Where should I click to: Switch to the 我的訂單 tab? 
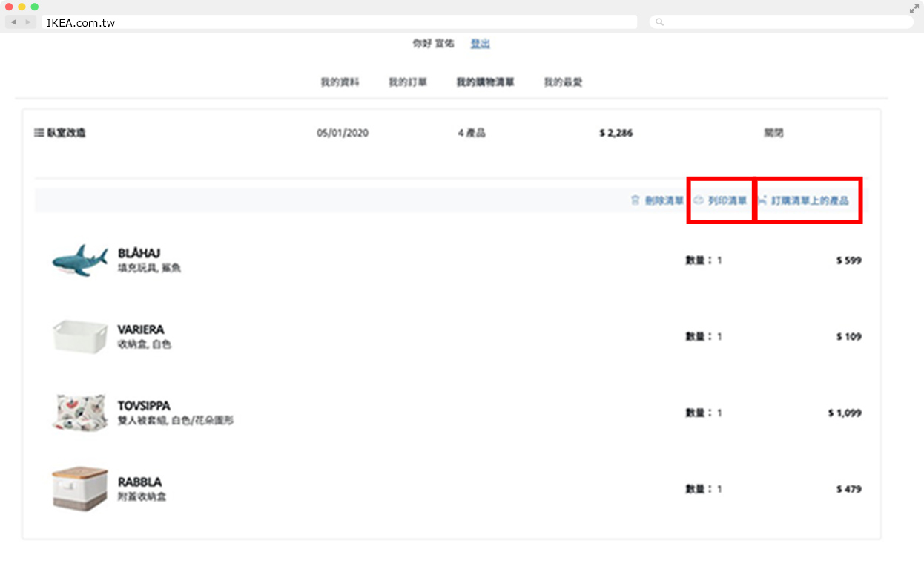pyautogui.click(x=408, y=82)
